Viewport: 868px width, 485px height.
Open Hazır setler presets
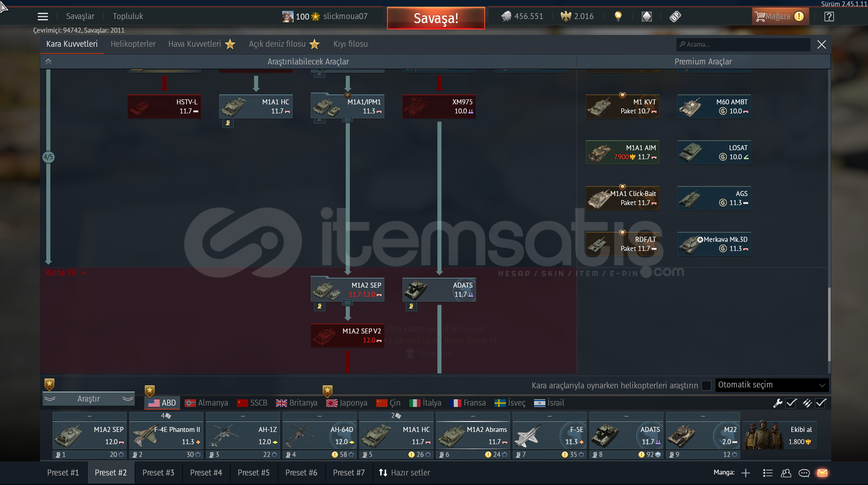(x=404, y=473)
